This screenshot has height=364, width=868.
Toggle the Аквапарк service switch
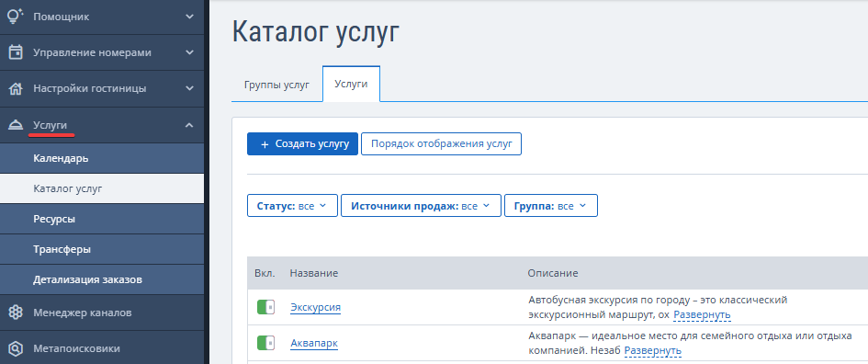(x=265, y=344)
